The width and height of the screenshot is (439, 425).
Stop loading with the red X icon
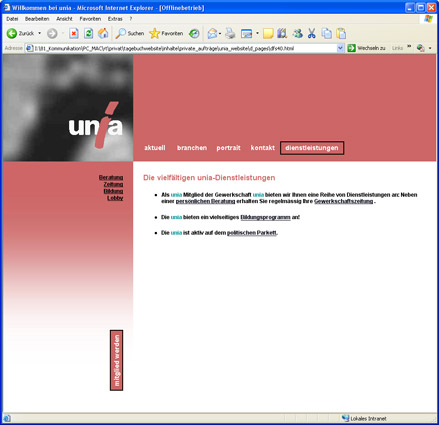coord(74,33)
